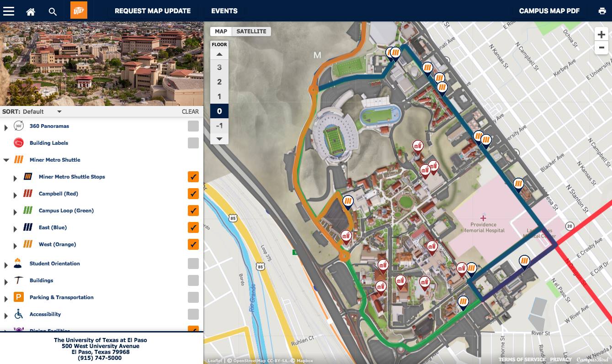This screenshot has width=612, height=364.
Task: Enable the Building Labels checkbox
Action: 193,143
